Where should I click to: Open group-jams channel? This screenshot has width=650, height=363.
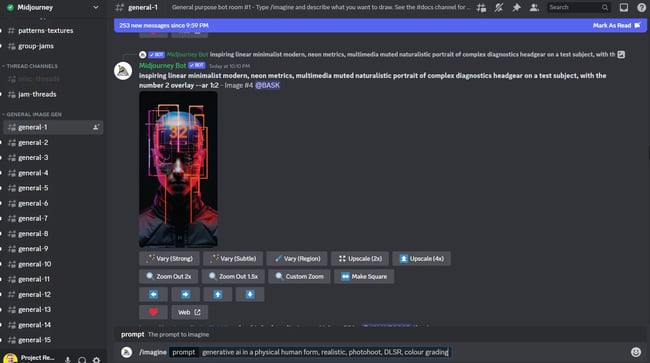[36, 46]
